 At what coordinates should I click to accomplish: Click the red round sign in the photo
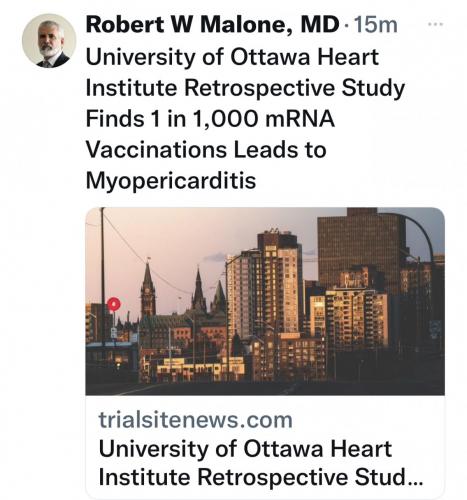114,304
